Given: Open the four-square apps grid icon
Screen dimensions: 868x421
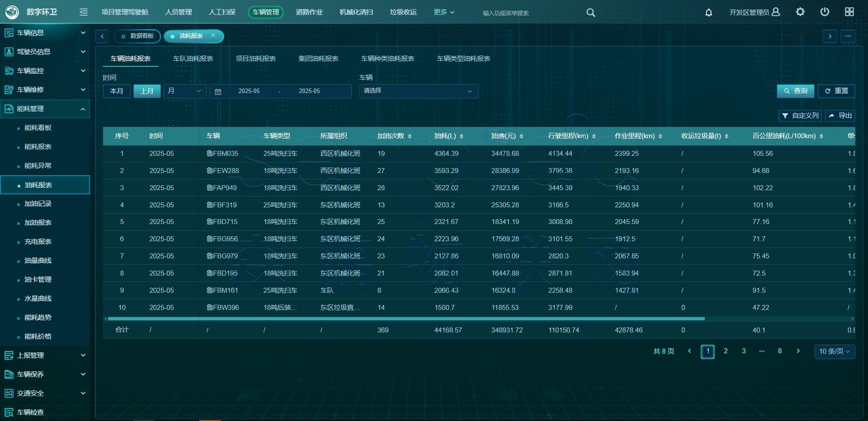Looking at the screenshot, I should point(849,12).
